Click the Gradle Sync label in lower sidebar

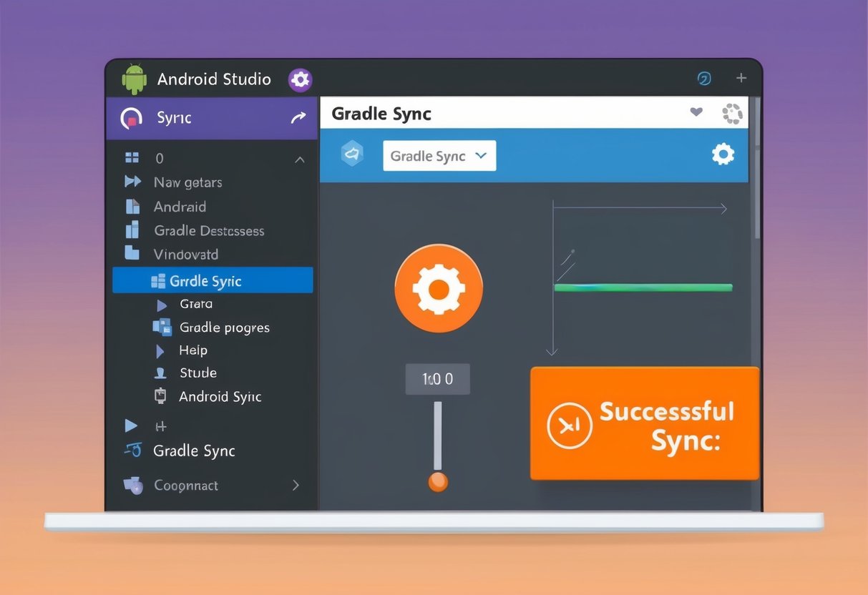(194, 451)
